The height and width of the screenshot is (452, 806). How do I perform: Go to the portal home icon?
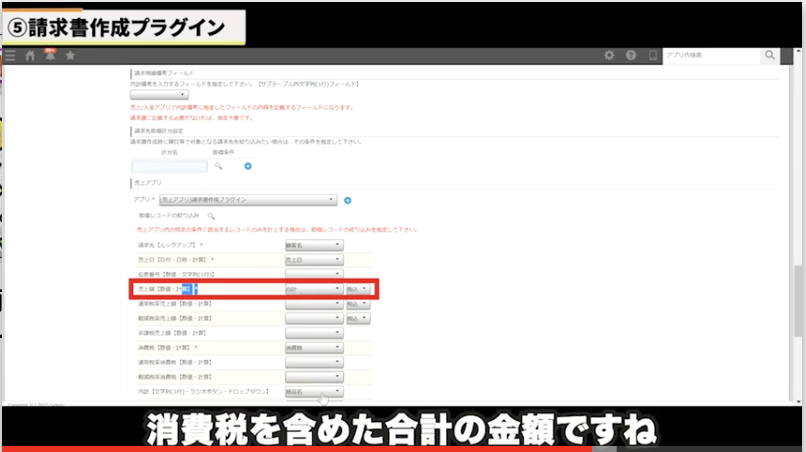(x=30, y=56)
